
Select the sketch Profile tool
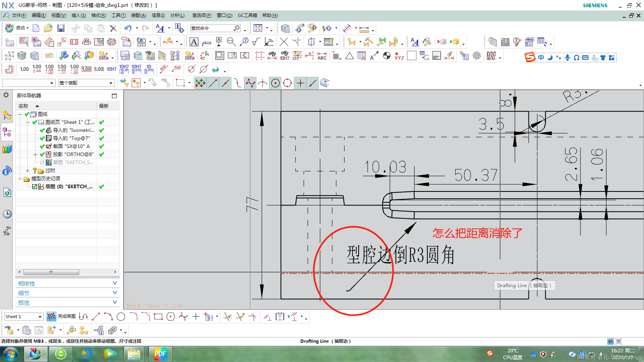[83, 317]
